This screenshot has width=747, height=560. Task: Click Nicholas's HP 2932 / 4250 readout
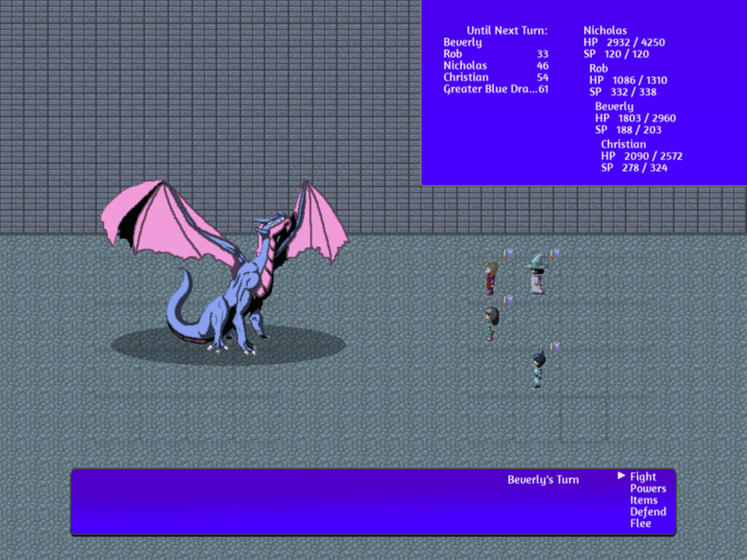(624, 43)
